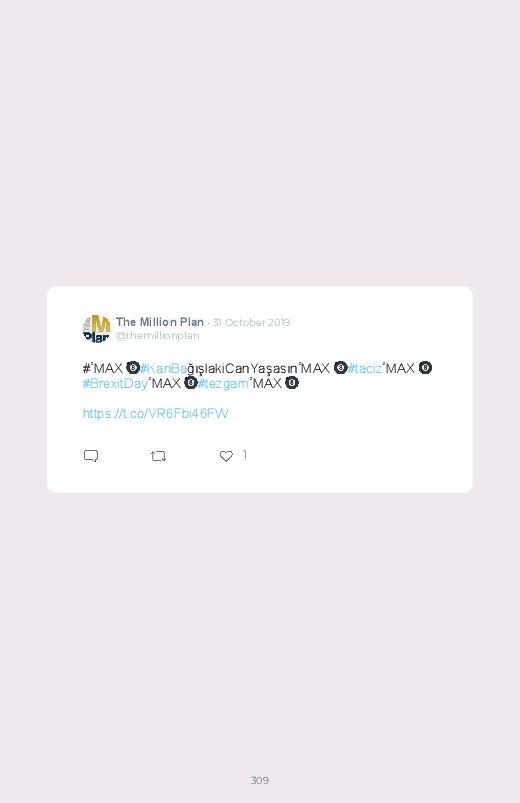
Task: Open the #BrexitDay hashtag
Action: [x=115, y=383]
